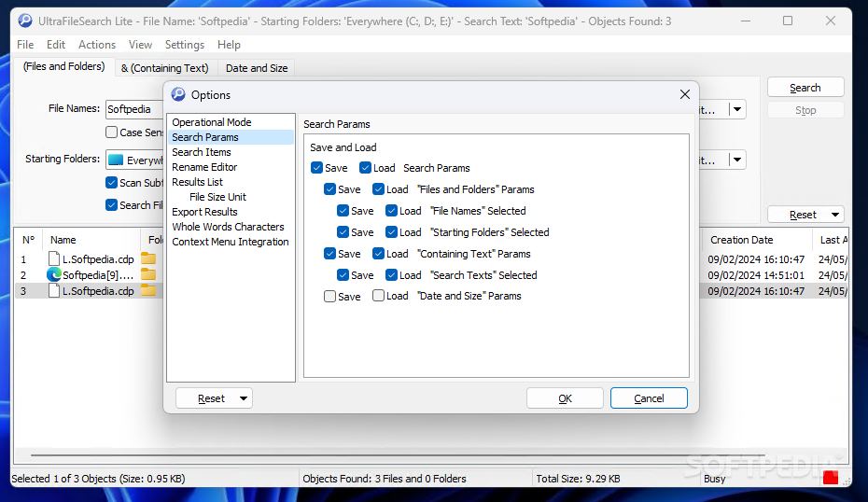Click the folder icon in result row 2
This screenshot has height=502, width=868.
tap(148, 274)
